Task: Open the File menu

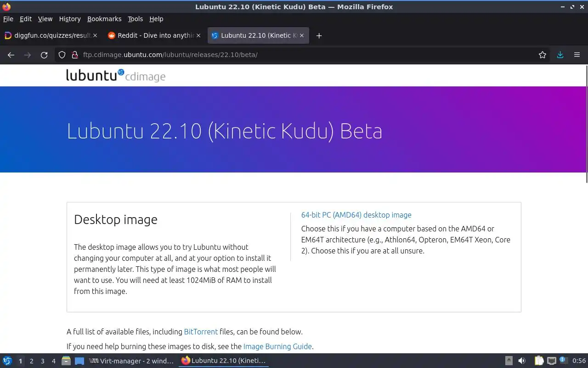Action: (x=8, y=19)
